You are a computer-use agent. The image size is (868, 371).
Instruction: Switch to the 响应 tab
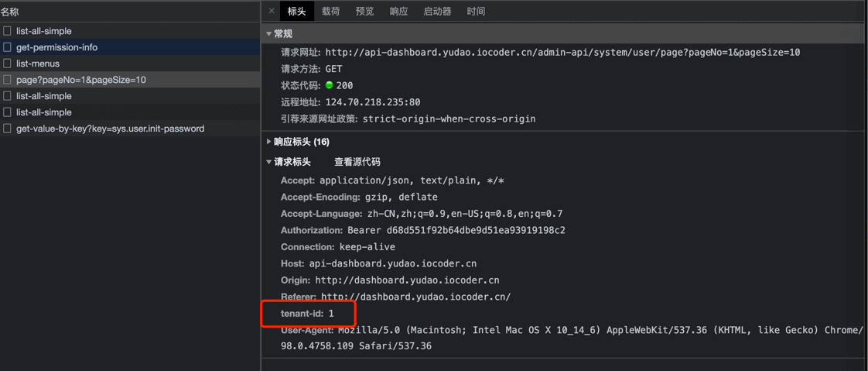click(x=398, y=11)
